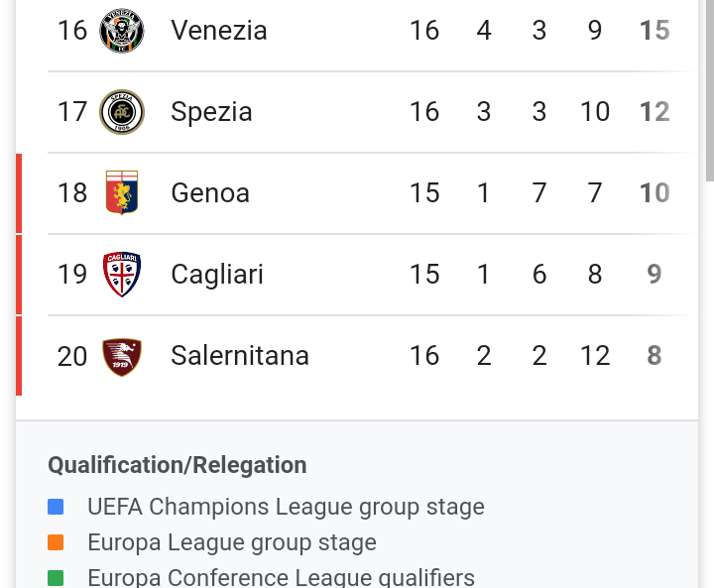Viewport: 714px width, 588px height.
Task: Click the Qualification/Relegation heading
Action: point(178,465)
